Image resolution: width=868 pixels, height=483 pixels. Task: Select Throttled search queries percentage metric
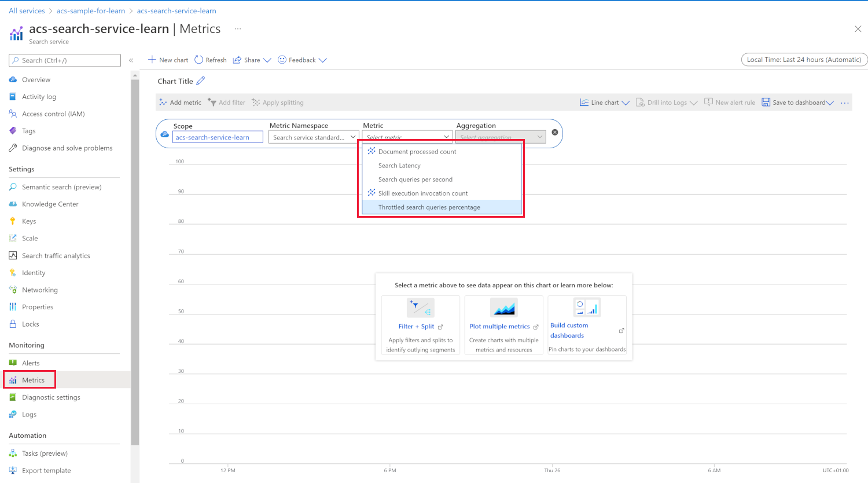[x=442, y=207]
